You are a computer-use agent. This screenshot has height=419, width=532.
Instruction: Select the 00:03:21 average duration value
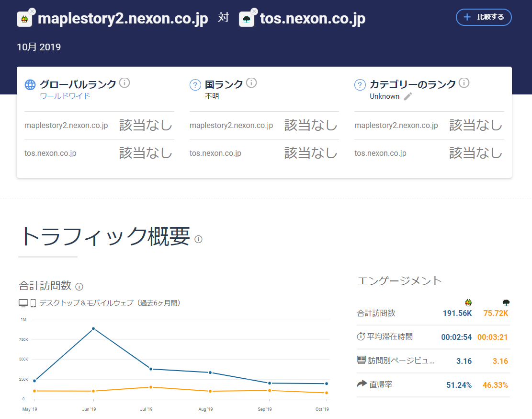point(493,337)
